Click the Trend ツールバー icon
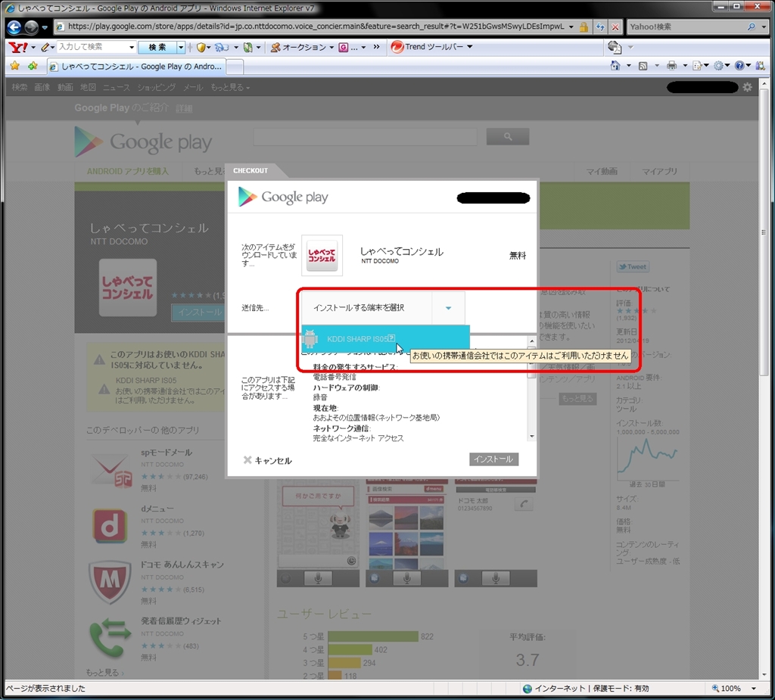The width and height of the screenshot is (775, 700). (x=397, y=47)
